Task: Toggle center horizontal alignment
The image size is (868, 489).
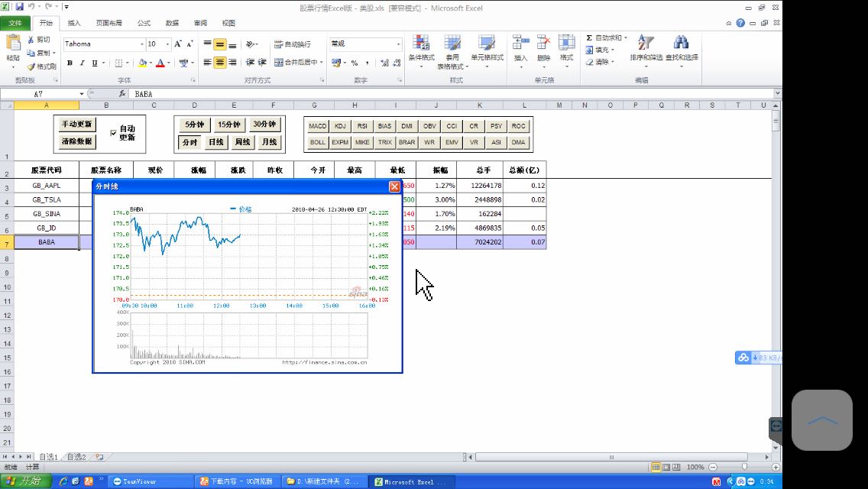Action: click(x=220, y=63)
